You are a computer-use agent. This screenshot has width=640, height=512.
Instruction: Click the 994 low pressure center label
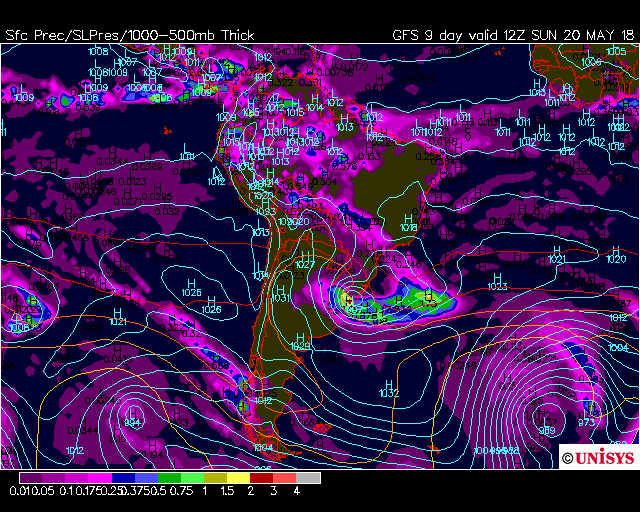click(133, 423)
